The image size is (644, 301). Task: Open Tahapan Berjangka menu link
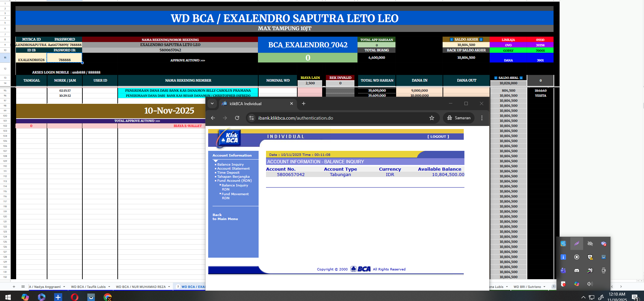click(x=233, y=177)
